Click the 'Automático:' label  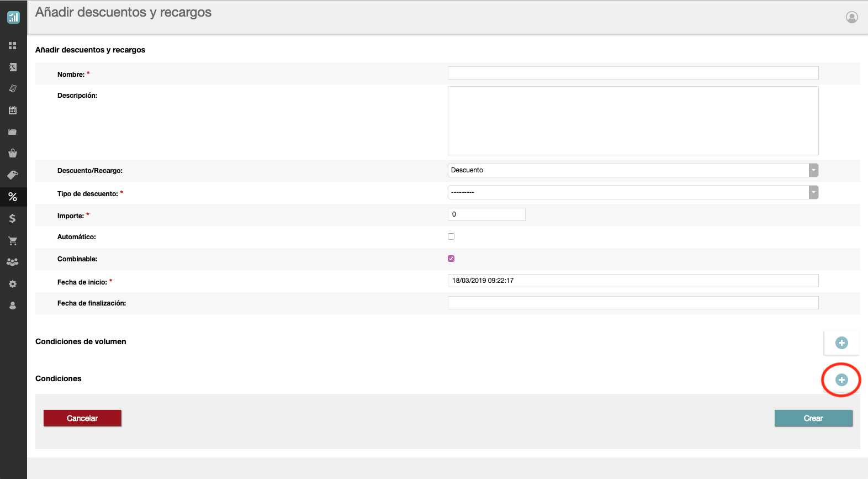77,237
